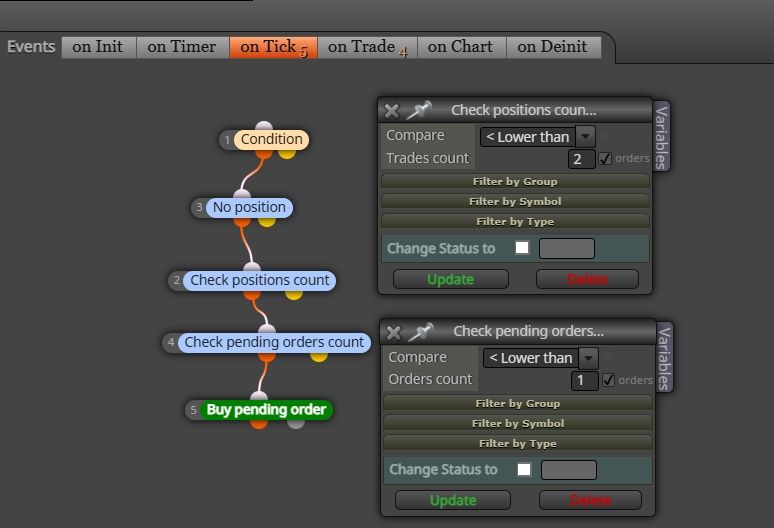Click the number 3 badge on No position block
This screenshot has height=528, width=774.
tap(199, 207)
